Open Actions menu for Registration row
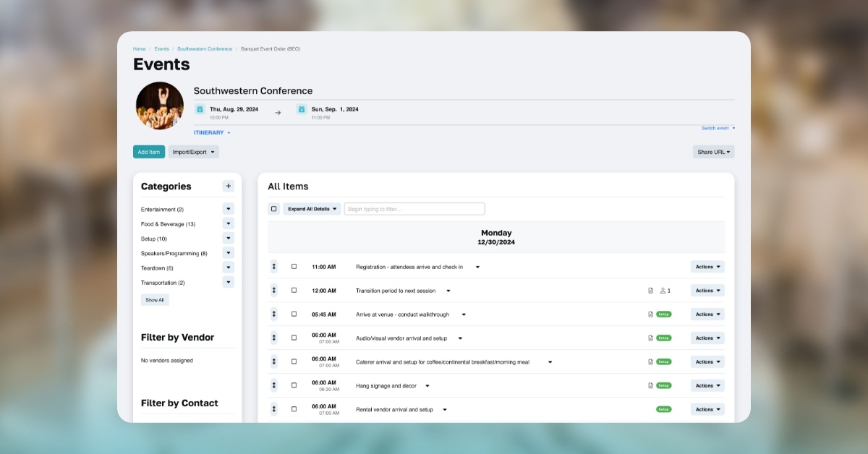 [707, 267]
